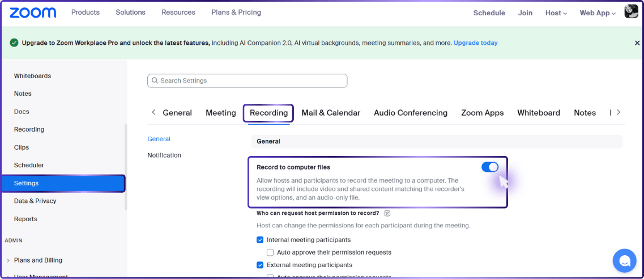Open Docs in the sidebar
Image resolution: width=644 pixels, height=279 pixels.
point(22,112)
